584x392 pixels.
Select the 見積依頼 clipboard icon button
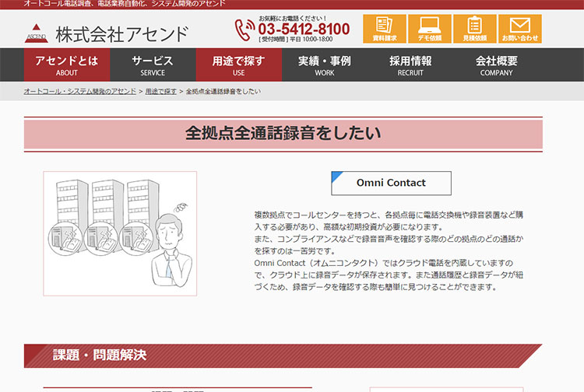pyautogui.click(x=474, y=29)
